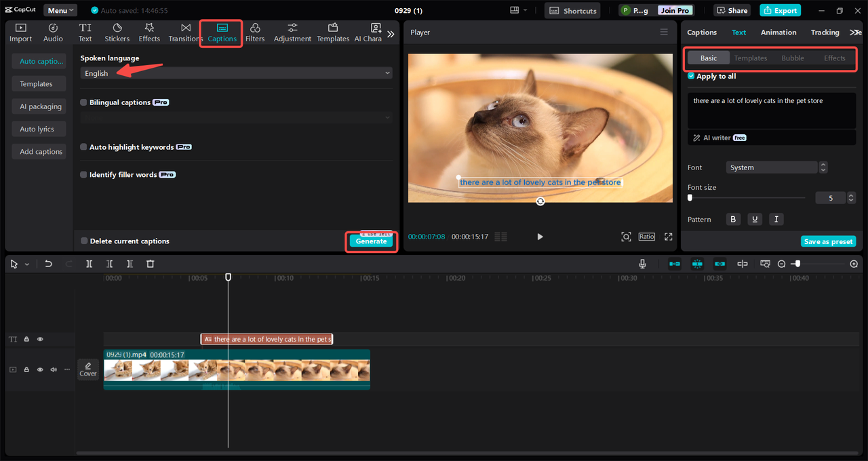Enable Auto highlight keywords checkbox
This screenshot has height=461, width=868.
(84, 147)
